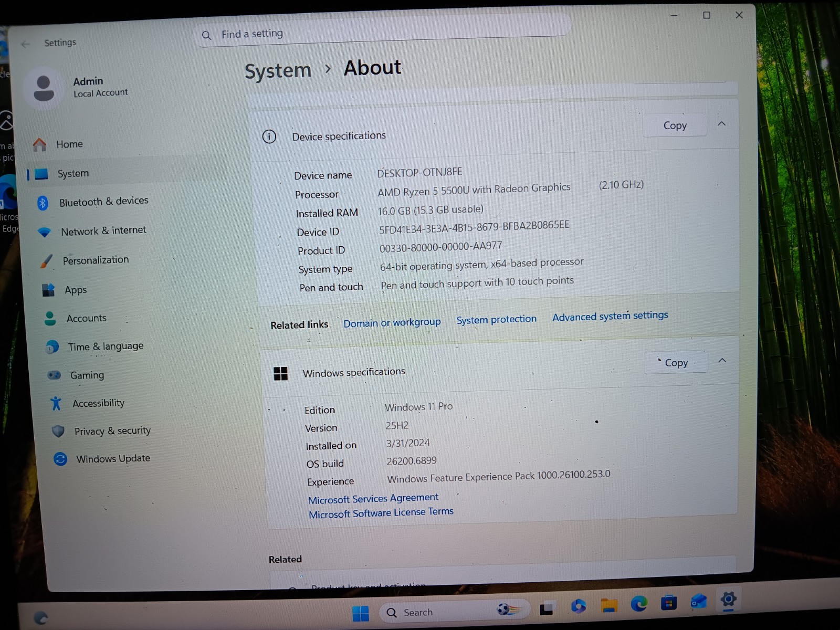Open Microsoft Software License Terms link
The width and height of the screenshot is (840, 630).
click(x=381, y=513)
